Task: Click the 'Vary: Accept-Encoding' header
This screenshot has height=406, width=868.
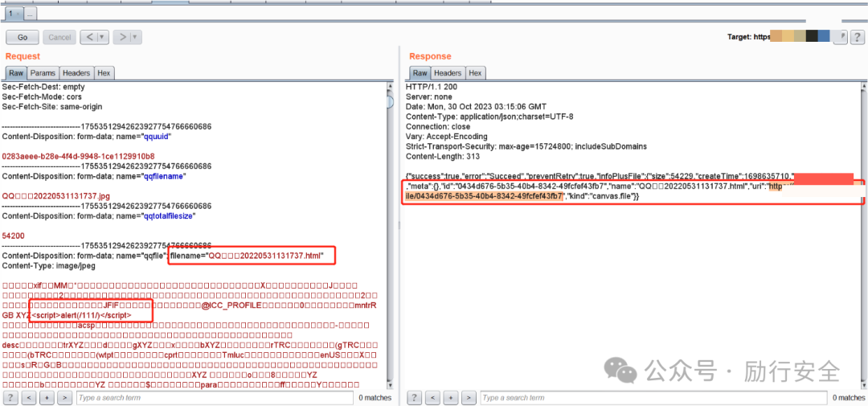Action: 447,136
